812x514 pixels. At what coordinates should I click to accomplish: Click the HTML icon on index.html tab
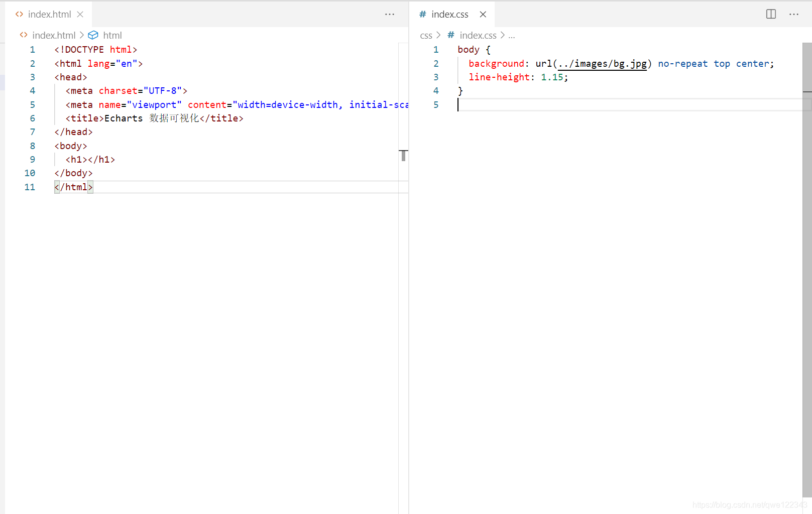pos(19,15)
